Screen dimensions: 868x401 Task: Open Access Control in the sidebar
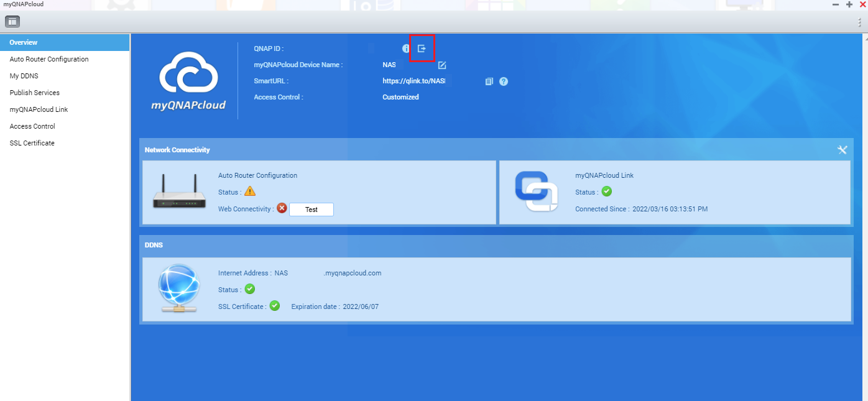32,126
